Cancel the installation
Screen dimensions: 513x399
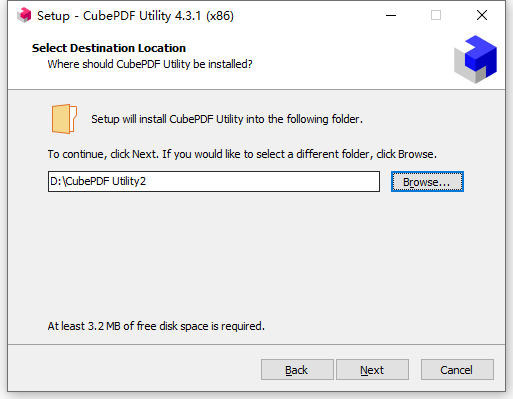(x=457, y=369)
